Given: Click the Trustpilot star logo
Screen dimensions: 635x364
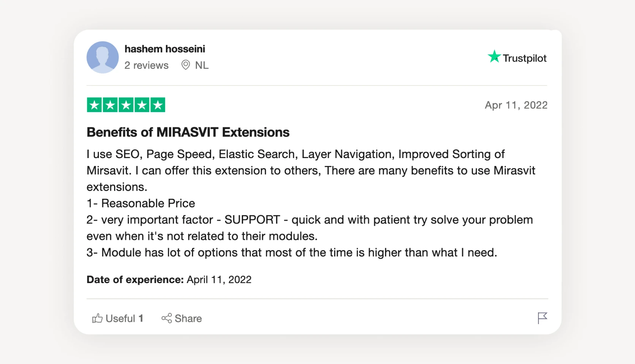Looking at the screenshot, I should pyautogui.click(x=494, y=56).
